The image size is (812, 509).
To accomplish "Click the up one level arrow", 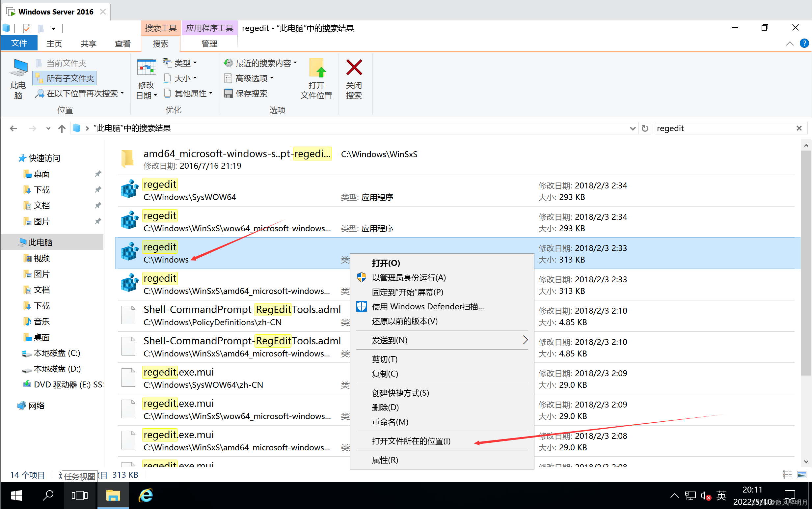I will [x=62, y=128].
